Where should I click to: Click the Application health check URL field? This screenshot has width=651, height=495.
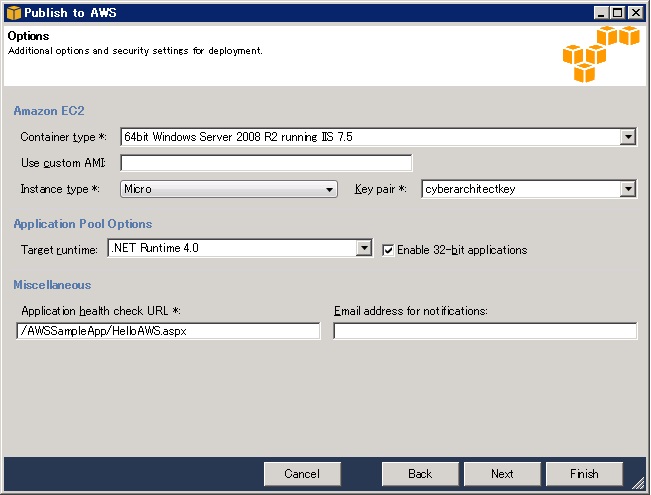169,331
